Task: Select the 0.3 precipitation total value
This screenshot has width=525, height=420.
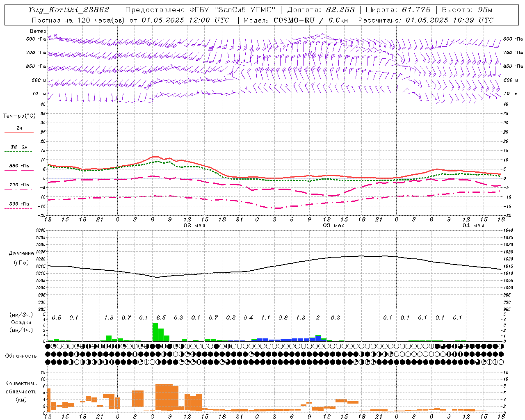Action: coord(178,318)
